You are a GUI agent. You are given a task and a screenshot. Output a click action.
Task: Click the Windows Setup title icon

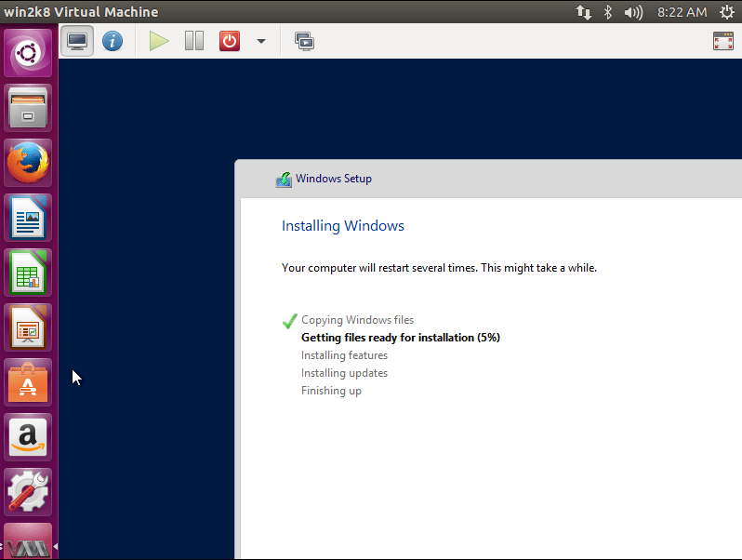click(284, 180)
